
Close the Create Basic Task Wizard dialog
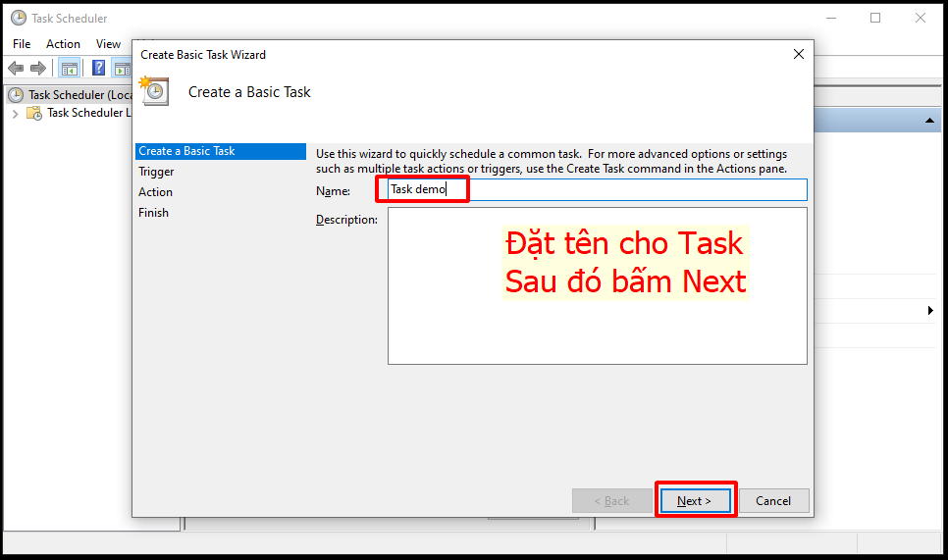pos(799,55)
